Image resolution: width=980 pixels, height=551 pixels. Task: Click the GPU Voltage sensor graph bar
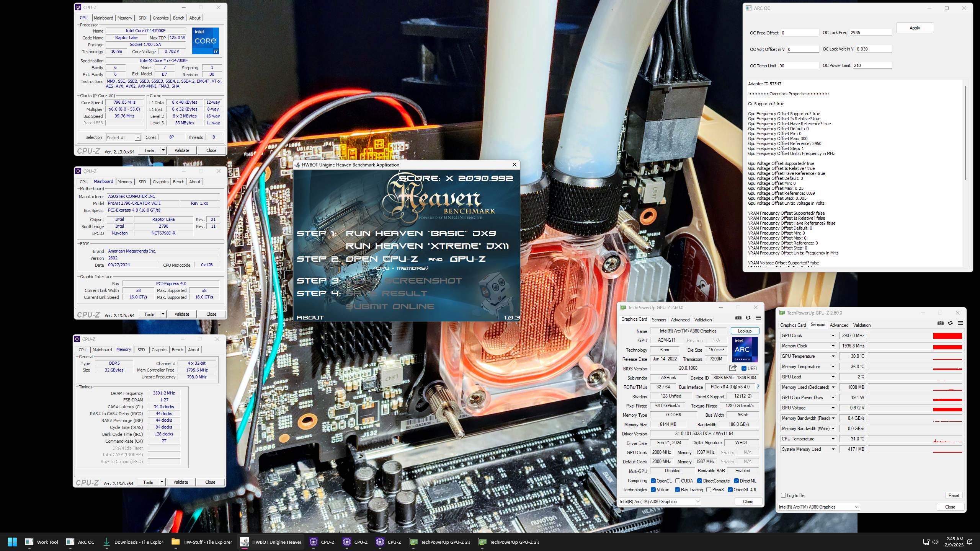tap(915, 408)
